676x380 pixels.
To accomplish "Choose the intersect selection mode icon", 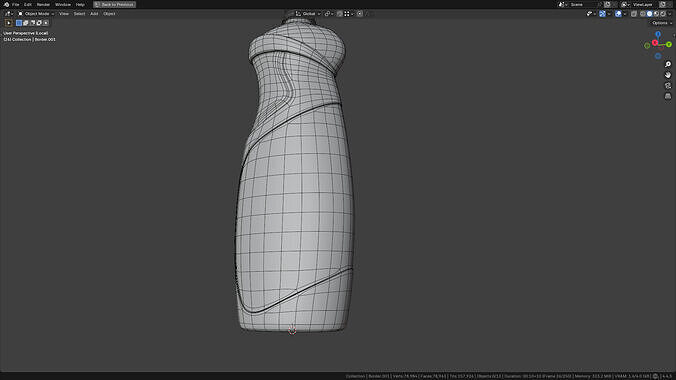I will coord(46,23).
